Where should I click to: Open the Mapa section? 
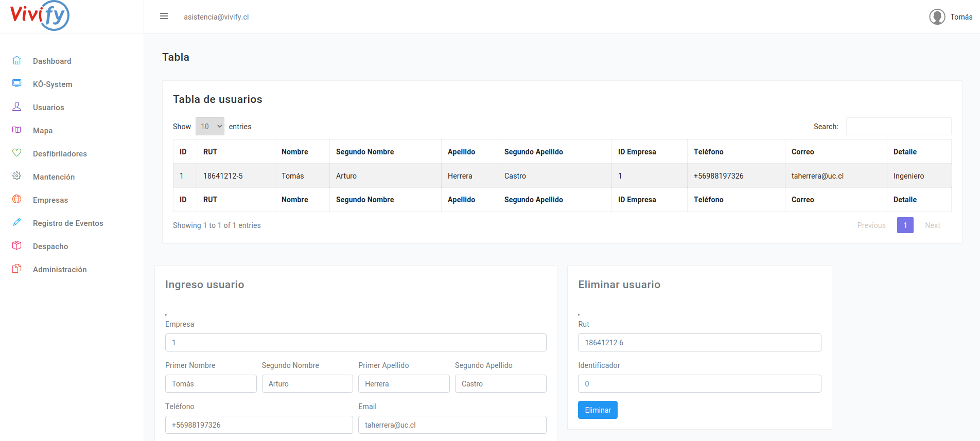point(43,131)
